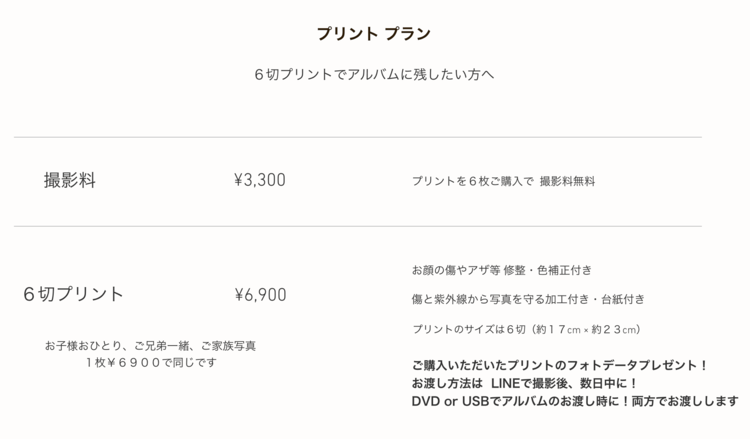Click the LINEで撮影後、数日中に line
This screenshot has width=750, height=439.
(524, 384)
